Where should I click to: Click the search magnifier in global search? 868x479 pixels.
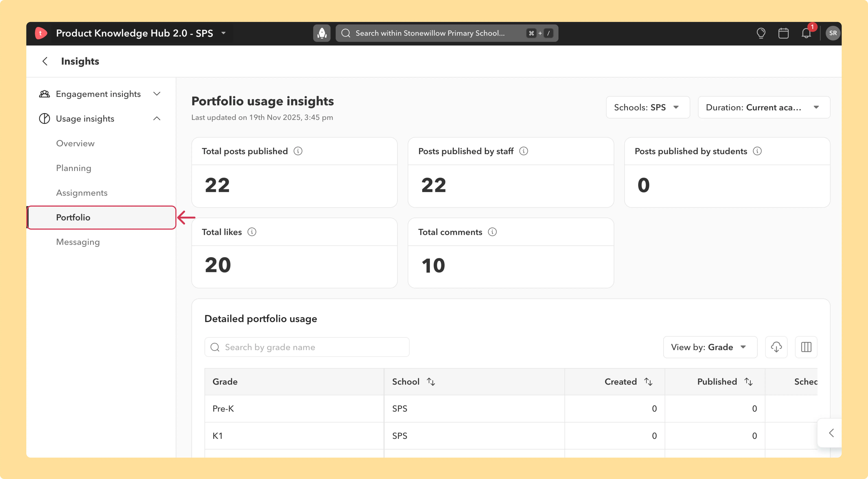(x=346, y=33)
